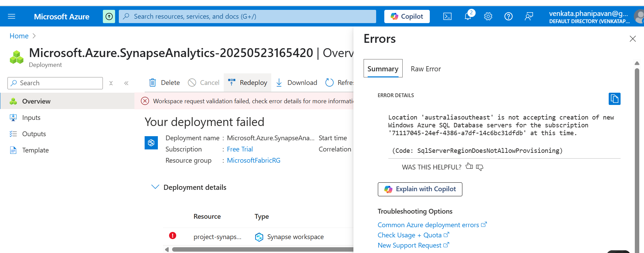
Task: Click the red error status icon in table row
Action: (172, 236)
